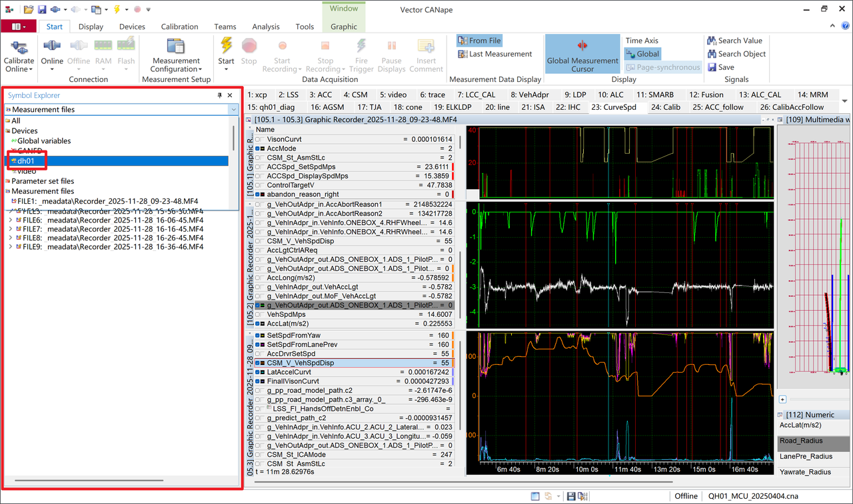Pin the Symbol Explorer panel
853x504 pixels.
click(x=220, y=96)
